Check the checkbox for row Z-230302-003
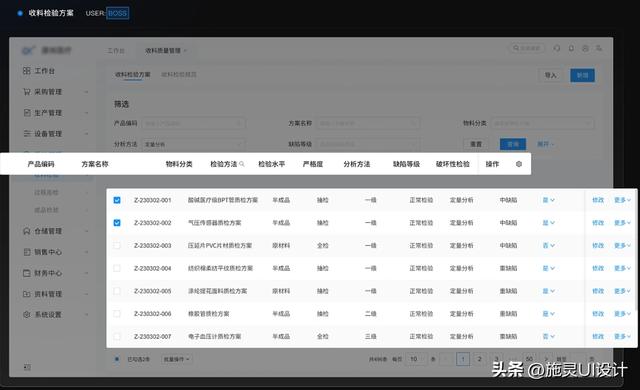This screenshot has width=640, height=390. tap(117, 245)
